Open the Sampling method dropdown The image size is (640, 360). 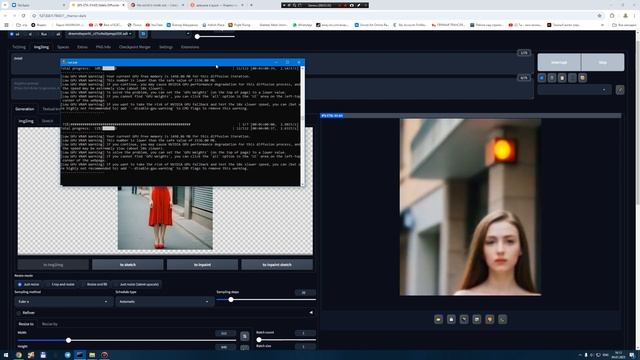63,302
